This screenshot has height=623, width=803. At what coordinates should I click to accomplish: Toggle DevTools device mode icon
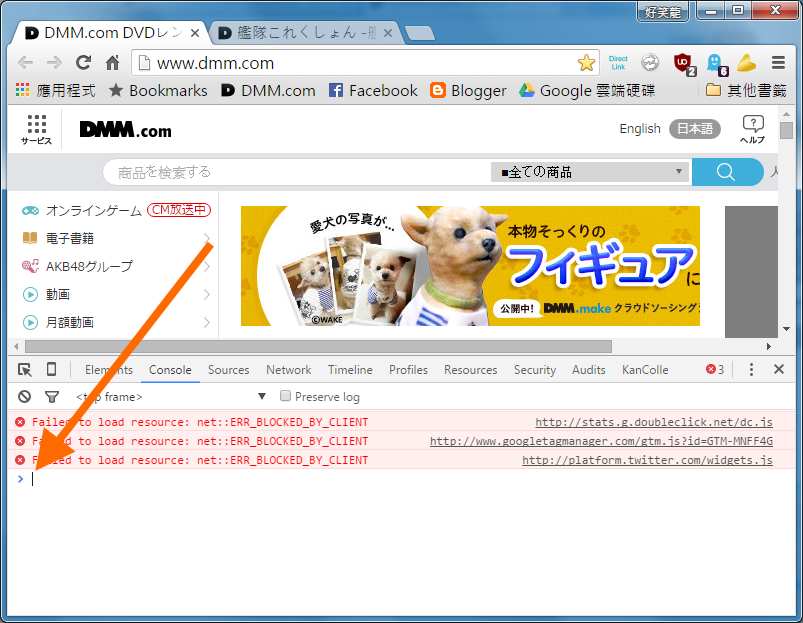(51, 369)
